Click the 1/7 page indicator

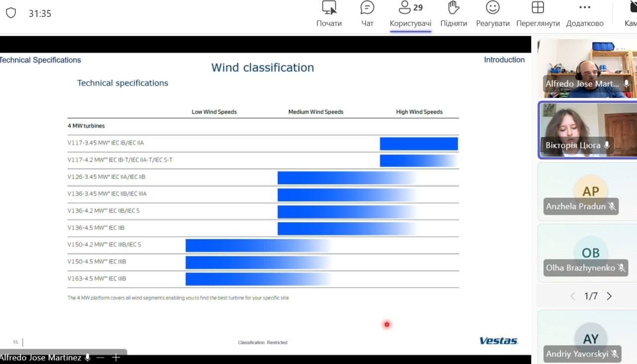pyautogui.click(x=591, y=296)
